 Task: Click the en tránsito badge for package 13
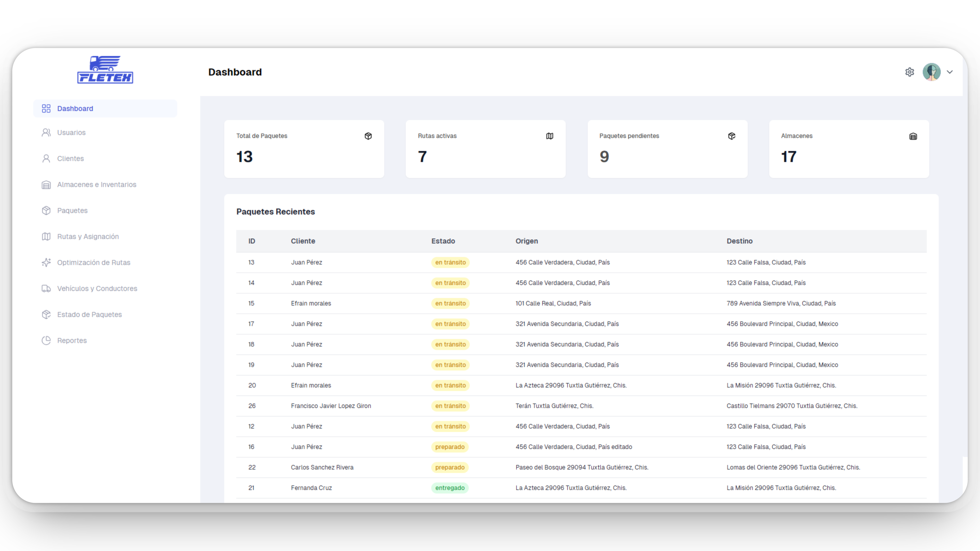click(x=450, y=262)
